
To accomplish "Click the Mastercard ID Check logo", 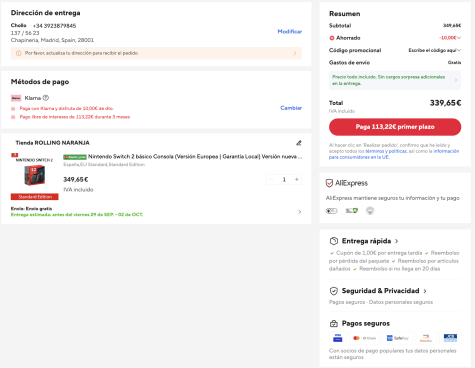I will [x=364, y=338].
